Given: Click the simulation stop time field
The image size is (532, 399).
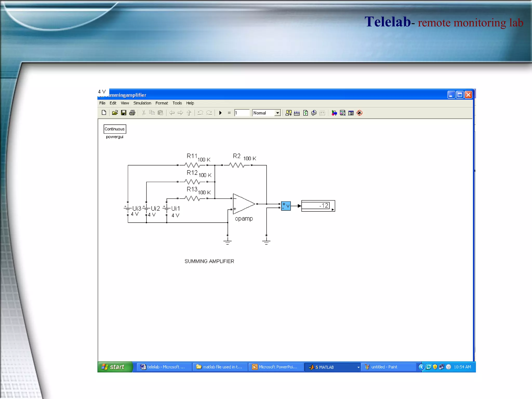Looking at the screenshot, I should pyautogui.click(x=242, y=113).
